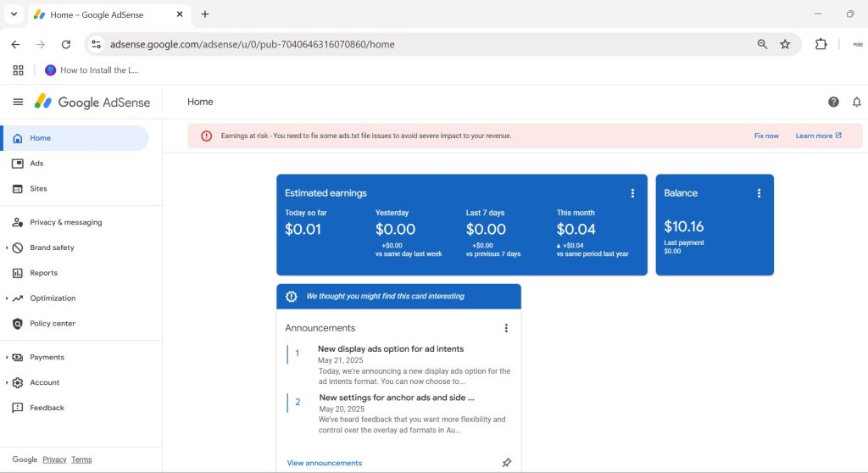Expand the Payments sidebar section
The height and width of the screenshot is (473, 868).
(x=7, y=358)
